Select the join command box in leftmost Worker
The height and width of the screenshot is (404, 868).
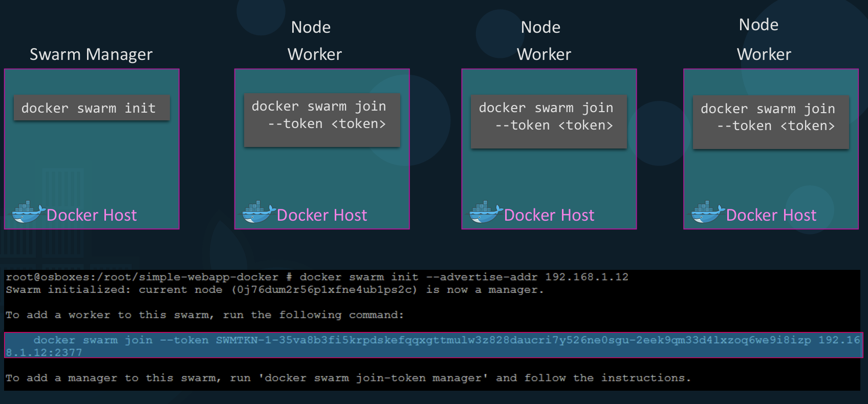coord(322,120)
